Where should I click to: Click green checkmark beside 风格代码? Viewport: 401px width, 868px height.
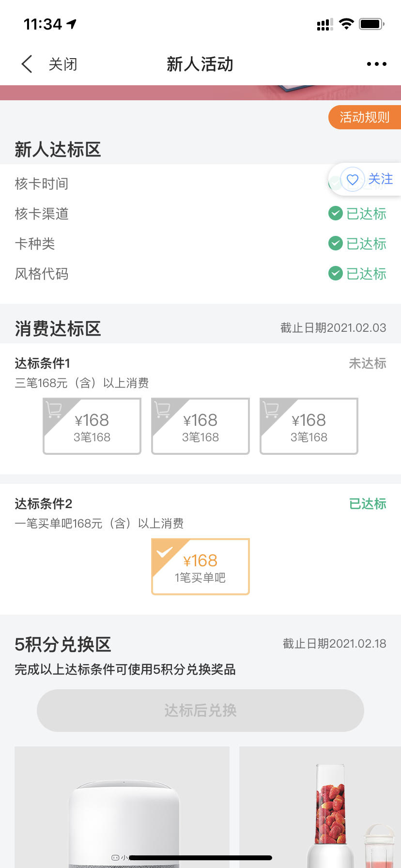(335, 273)
